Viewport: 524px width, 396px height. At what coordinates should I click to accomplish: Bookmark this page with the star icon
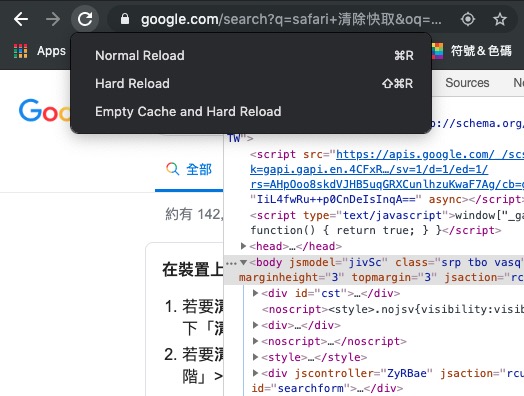[x=500, y=19]
